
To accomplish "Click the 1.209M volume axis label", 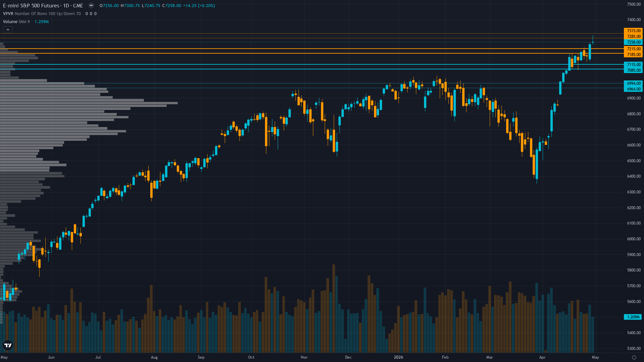I will (x=633, y=317).
